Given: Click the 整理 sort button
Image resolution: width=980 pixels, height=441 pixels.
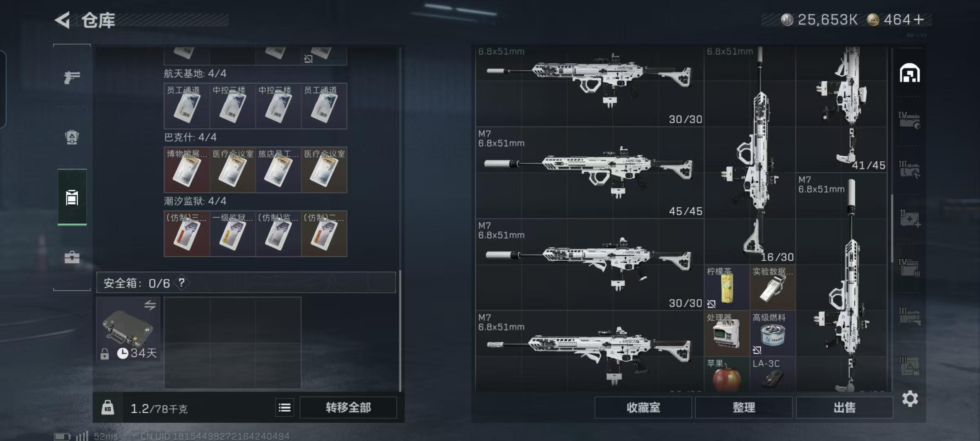Looking at the screenshot, I should (x=744, y=408).
